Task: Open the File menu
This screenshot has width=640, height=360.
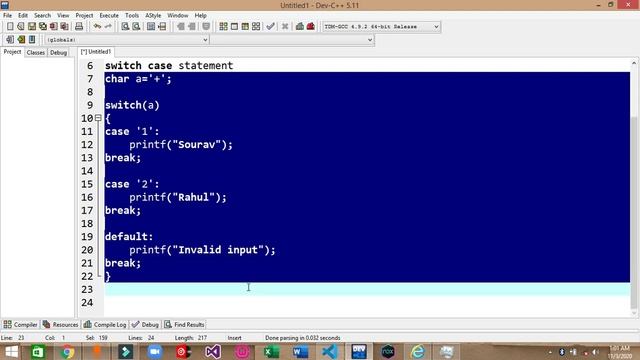Action: click(x=7, y=16)
